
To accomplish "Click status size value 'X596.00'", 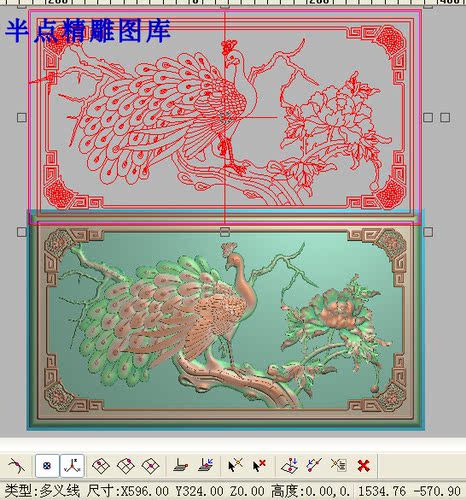I will click(144, 491).
